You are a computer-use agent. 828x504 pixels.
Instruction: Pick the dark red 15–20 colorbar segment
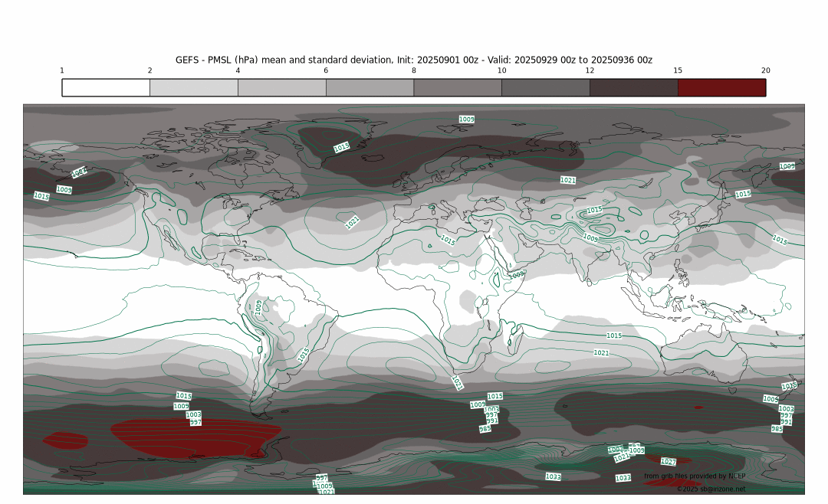pos(721,87)
